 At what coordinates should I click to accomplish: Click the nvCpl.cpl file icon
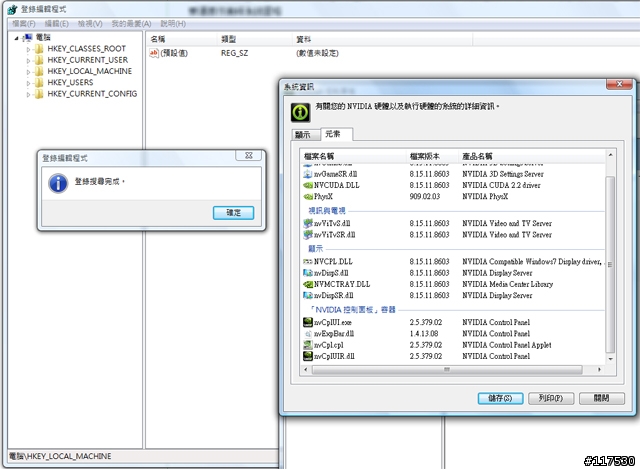[308, 345]
